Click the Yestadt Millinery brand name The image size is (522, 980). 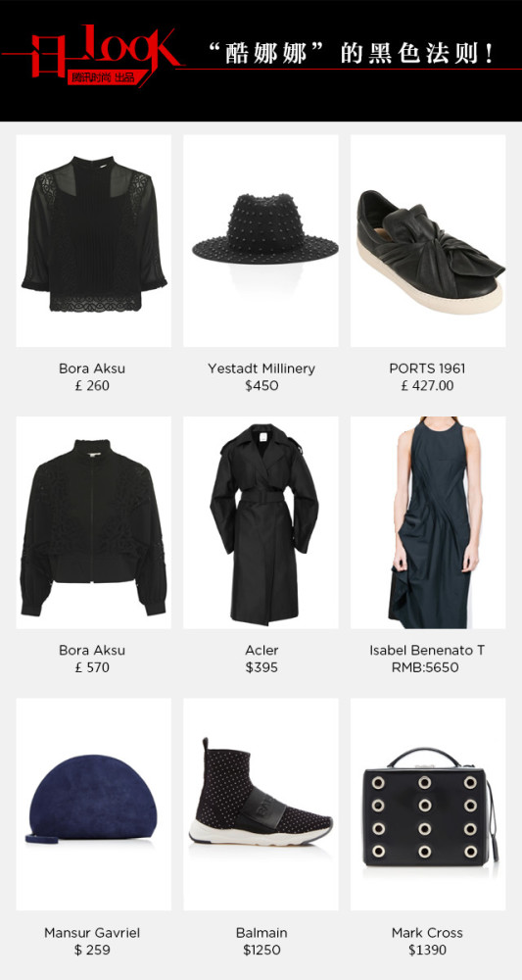(261, 368)
